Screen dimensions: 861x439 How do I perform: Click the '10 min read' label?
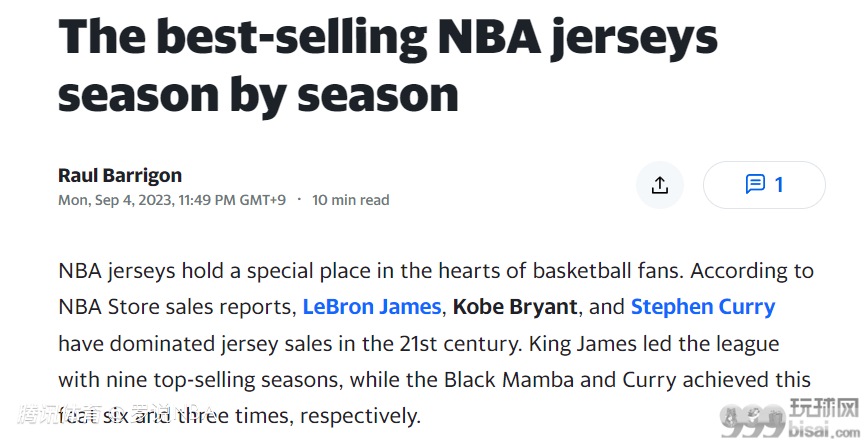(350, 200)
